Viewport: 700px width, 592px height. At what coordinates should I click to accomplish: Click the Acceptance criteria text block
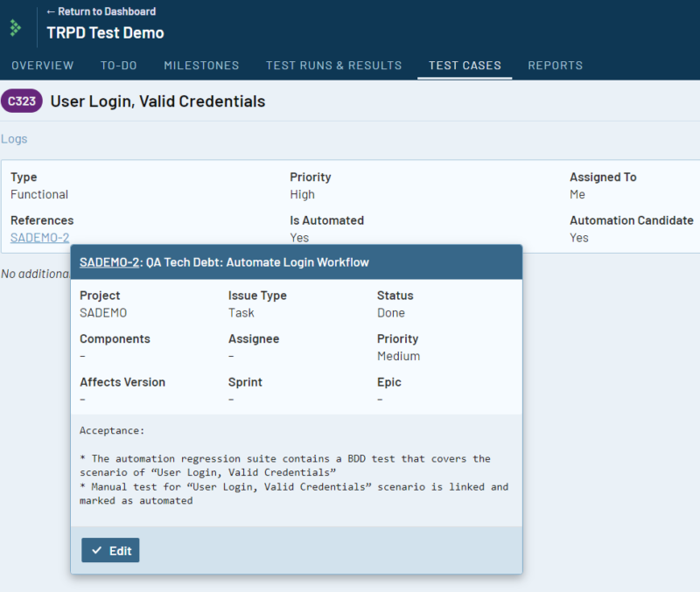tap(294, 472)
